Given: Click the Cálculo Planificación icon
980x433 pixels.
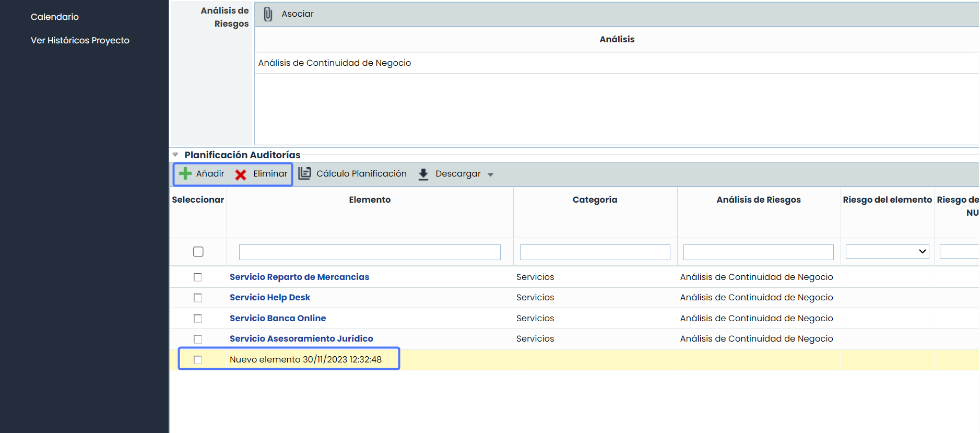Looking at the screenshot, I should point(305,173).
